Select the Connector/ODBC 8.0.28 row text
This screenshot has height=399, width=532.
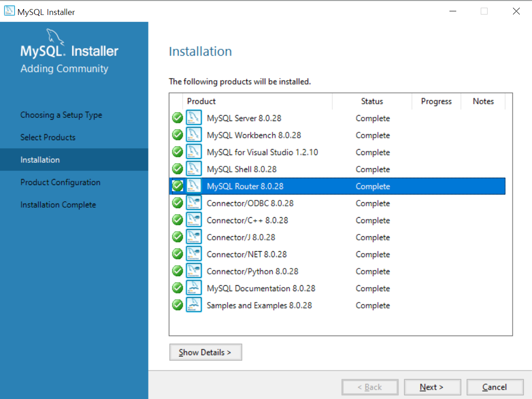[250, 203]
